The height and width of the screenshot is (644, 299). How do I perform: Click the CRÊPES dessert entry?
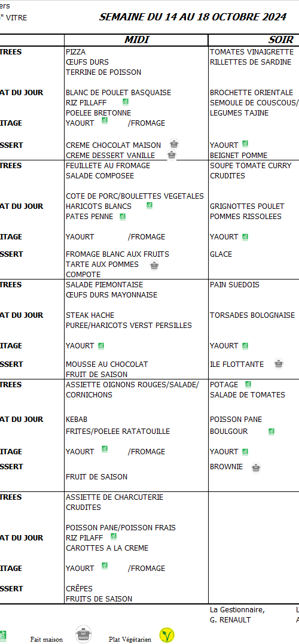click(79, 588)
